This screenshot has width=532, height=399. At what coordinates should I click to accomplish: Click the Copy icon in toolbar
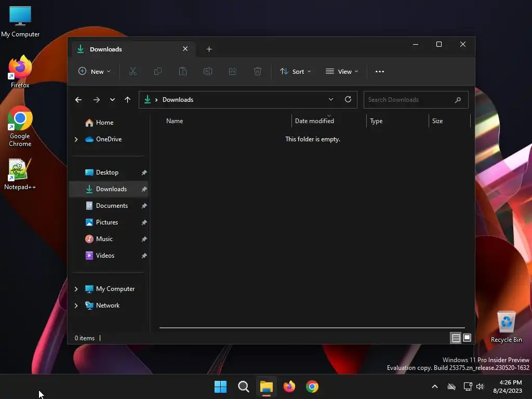pos(158,72)
